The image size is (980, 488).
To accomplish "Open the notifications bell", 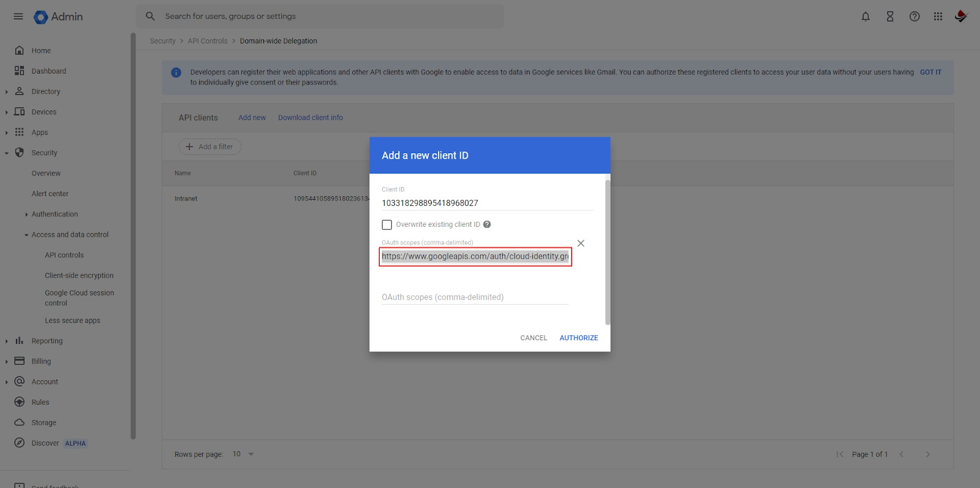I will (x=865, y=17).
